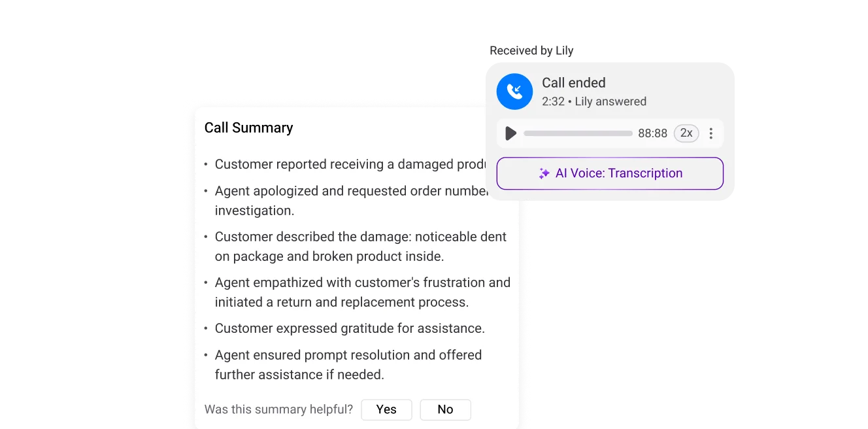
Task: Click the 88:88 time display
Action: point(653,133)
